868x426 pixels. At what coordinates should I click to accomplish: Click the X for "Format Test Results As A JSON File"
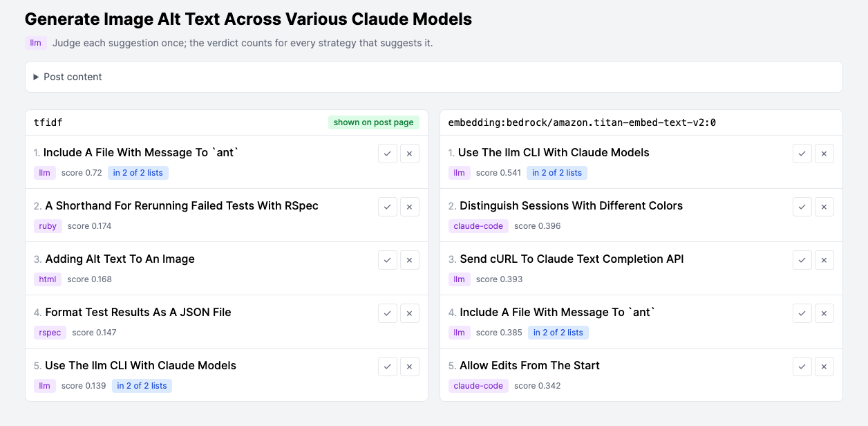click(410, 313)
